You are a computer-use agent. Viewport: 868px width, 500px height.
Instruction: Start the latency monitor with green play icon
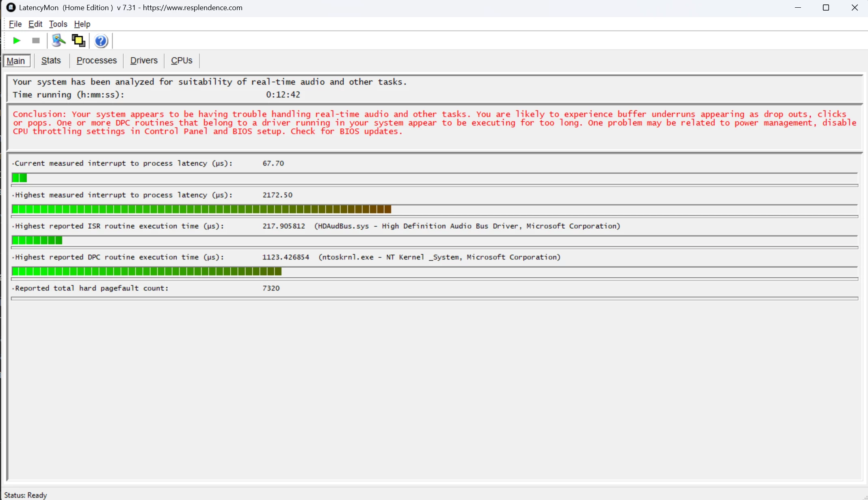click(17, 41)
